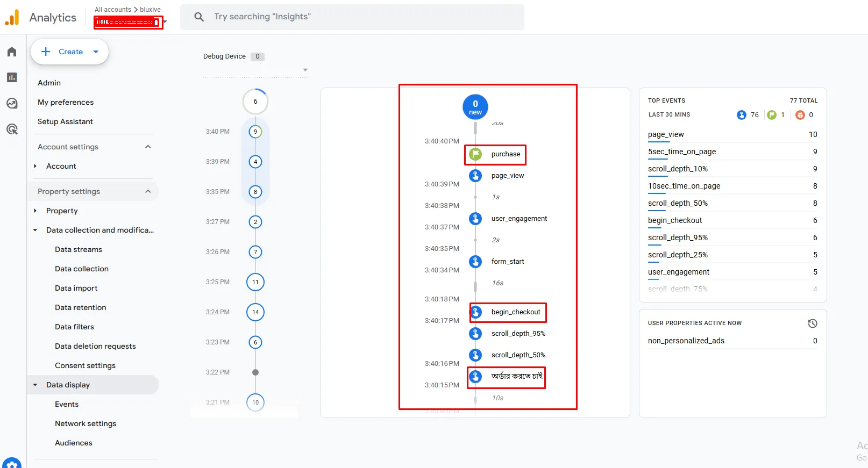
Task: Open Data streams settings
Action: pos(79,249)
